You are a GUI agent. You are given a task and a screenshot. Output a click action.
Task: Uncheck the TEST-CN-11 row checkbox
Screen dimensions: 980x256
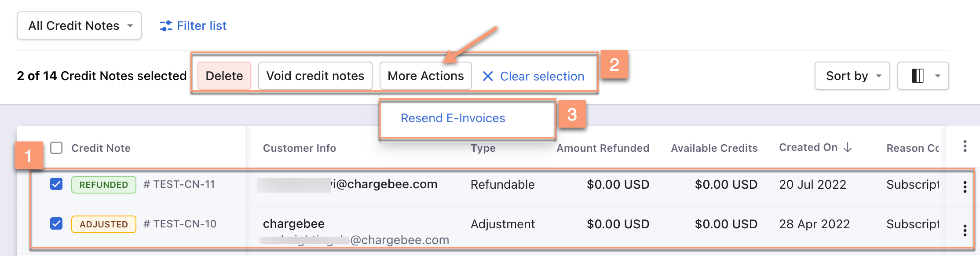click(56, 184)
